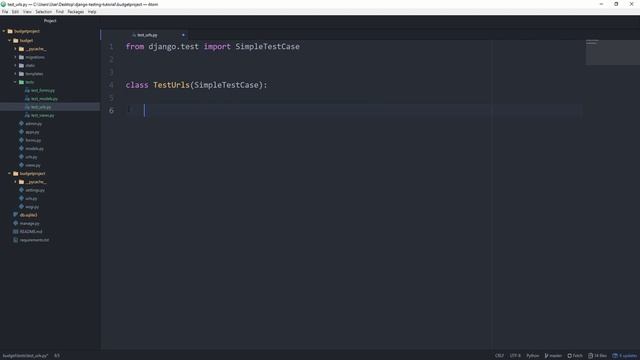Click the file icon beside manage.py
This screenshot has height=360, width=640.
[x=16, y=223]
